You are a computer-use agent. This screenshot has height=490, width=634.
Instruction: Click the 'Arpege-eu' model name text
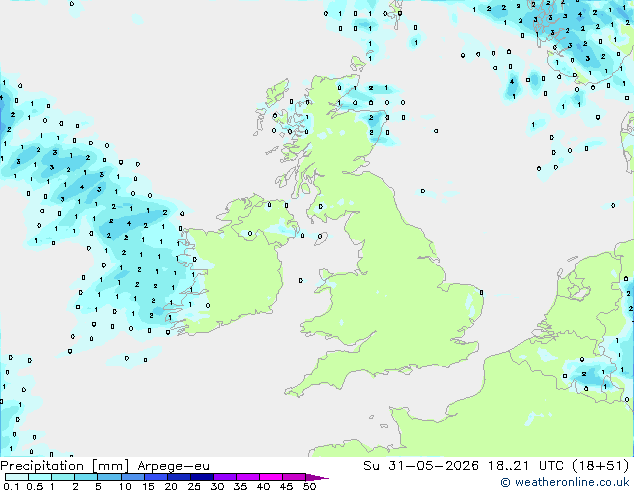pyautogui.click(x=173, y=467)
